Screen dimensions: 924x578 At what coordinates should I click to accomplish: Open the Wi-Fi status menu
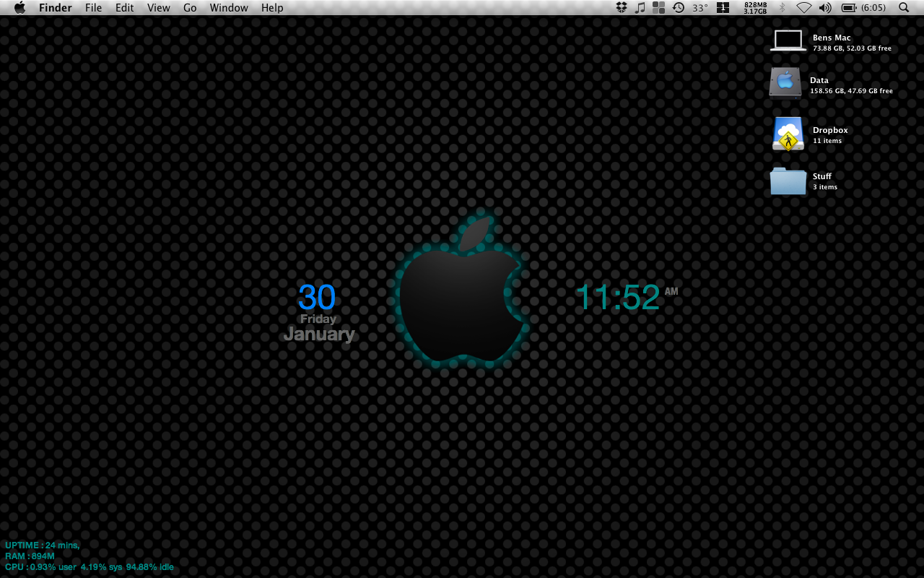(x=804, y=8)
